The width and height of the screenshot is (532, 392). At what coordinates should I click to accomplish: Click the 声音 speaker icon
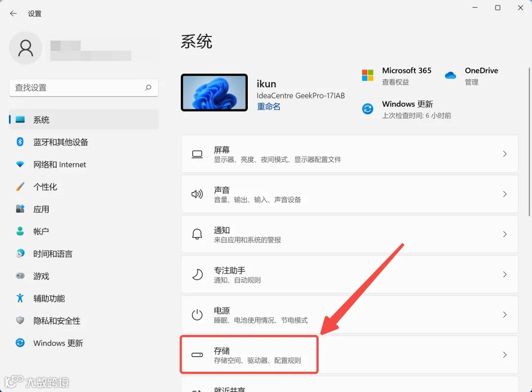(197, 194)
